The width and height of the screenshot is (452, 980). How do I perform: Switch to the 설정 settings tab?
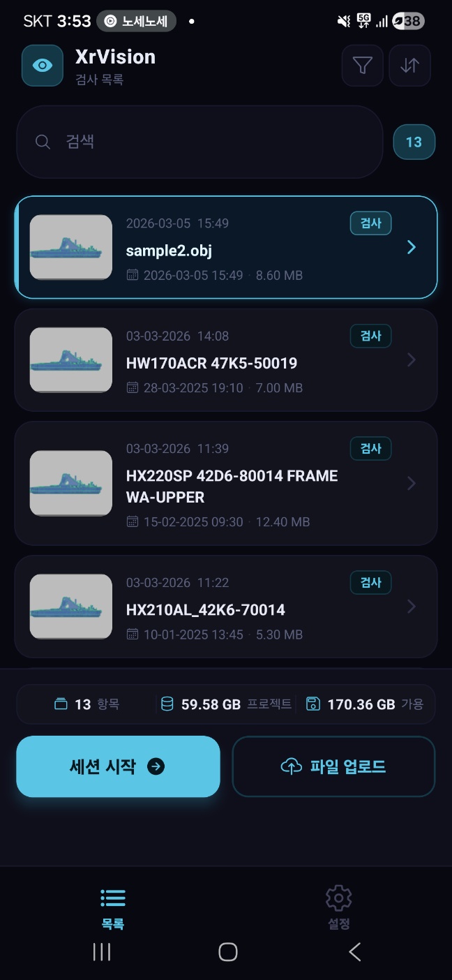[x=338, y=908]
